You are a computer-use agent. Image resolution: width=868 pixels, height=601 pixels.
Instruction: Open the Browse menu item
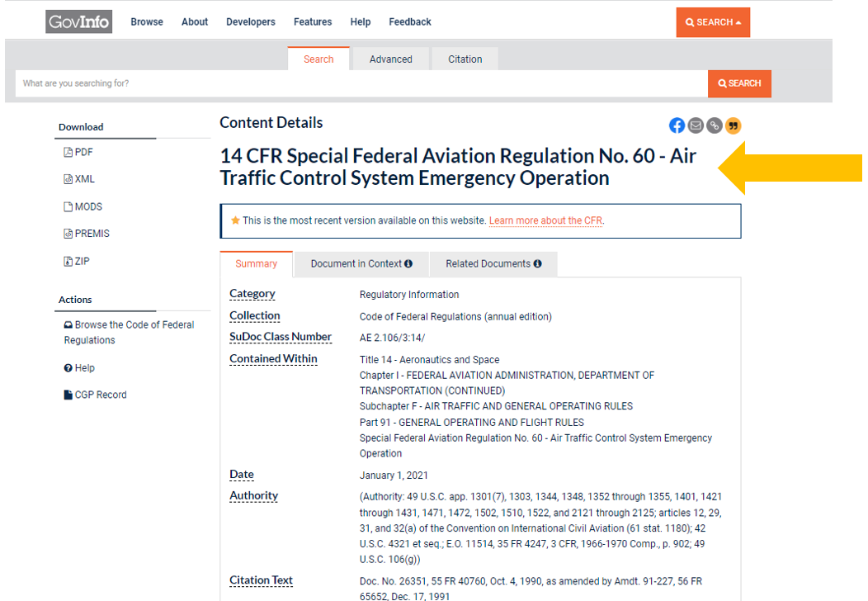pos(147,22)
